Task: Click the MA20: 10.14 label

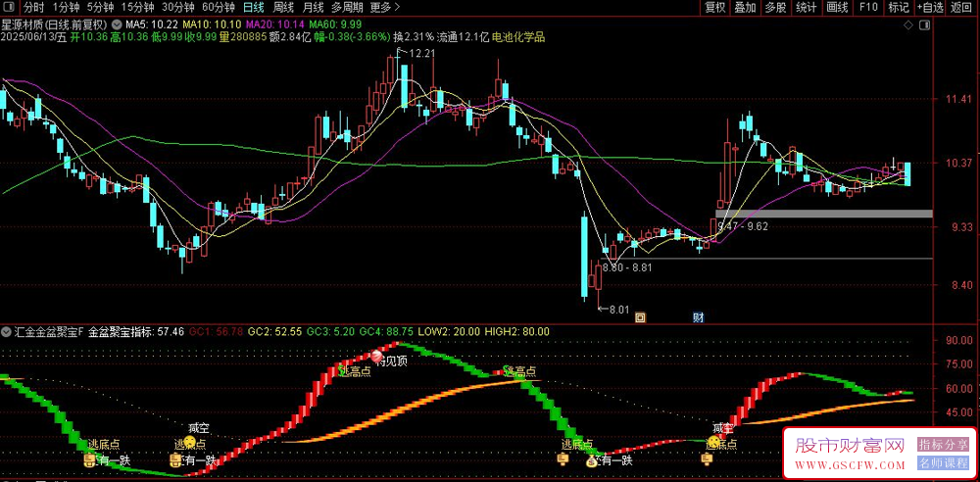Action: pyautogui.click(x=275, y=24)
